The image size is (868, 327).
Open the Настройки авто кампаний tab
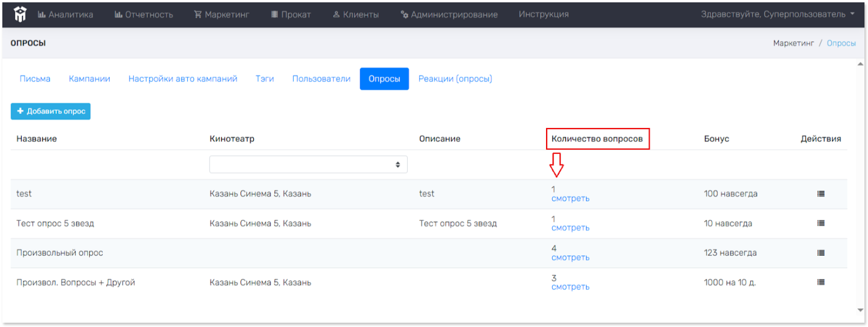[x=183, y=79]
